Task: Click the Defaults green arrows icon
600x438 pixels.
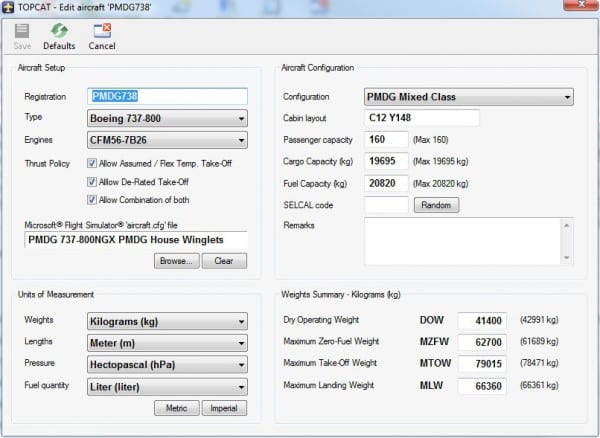Action: point(59,31)
